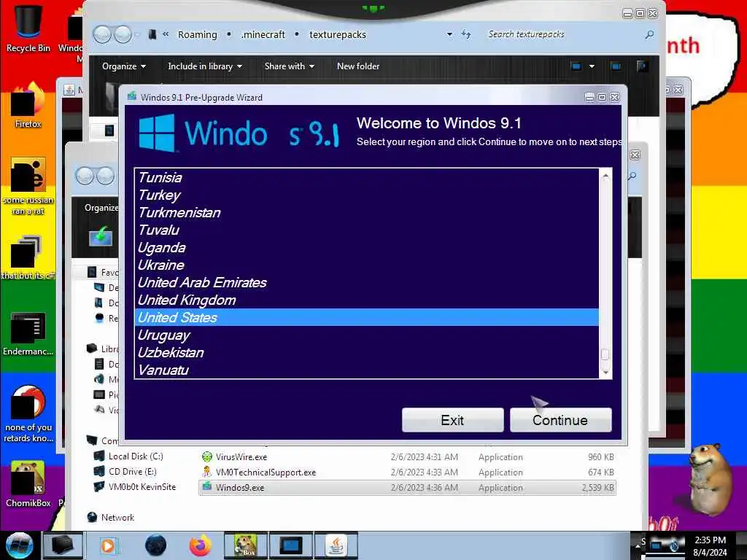The height and width of the screenshot is (560, 747).
Task: Click Continue in the Pre-Upgrade Wizard
Action: point(560,420)
